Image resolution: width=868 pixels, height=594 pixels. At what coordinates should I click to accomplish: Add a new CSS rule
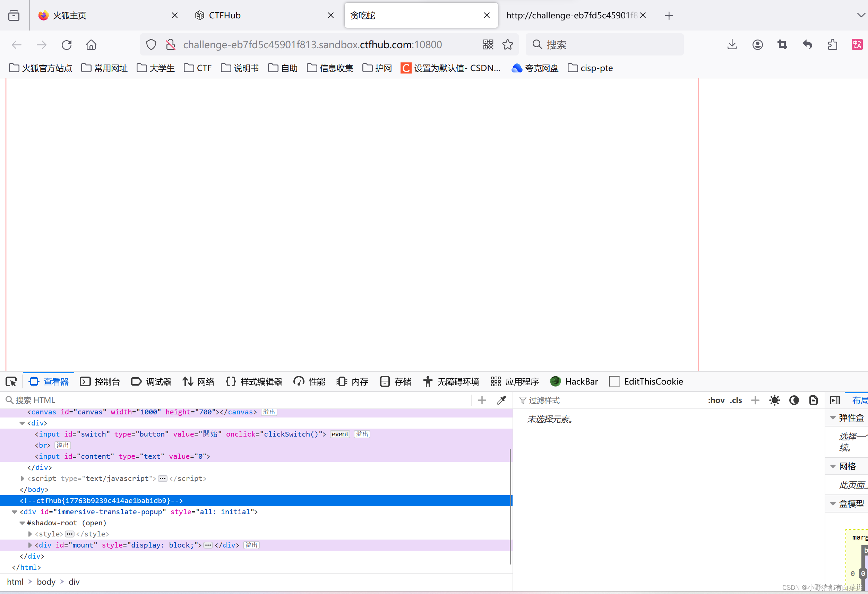[755, 400]
